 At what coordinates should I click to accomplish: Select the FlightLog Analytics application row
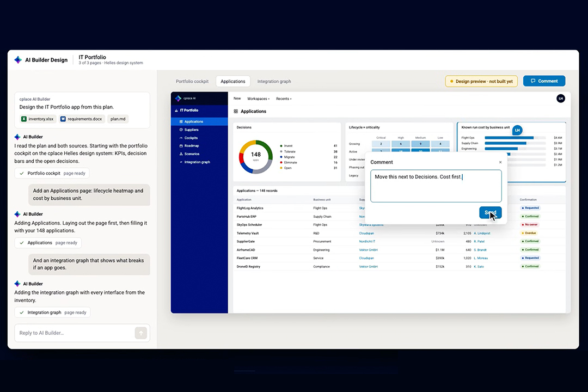tap(400, 208)
